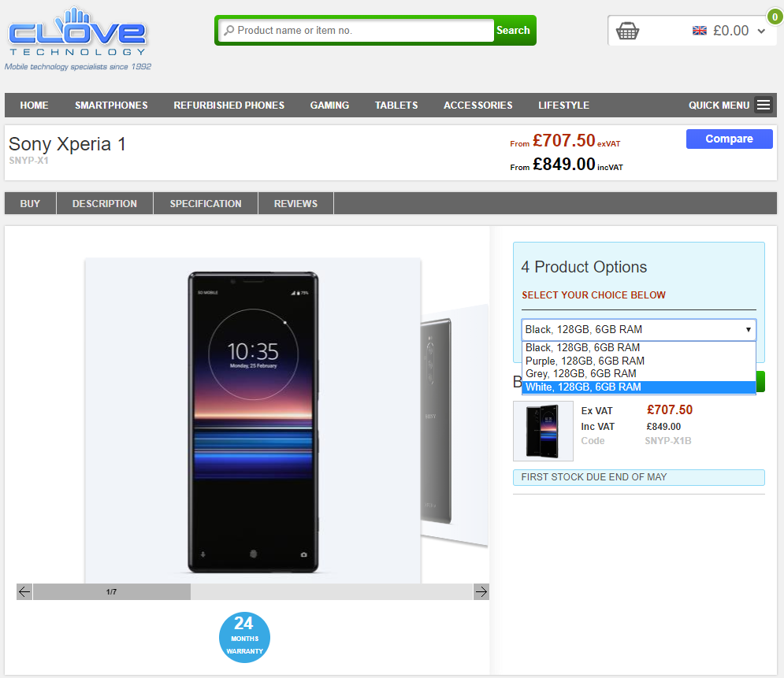Go to previous image with left arrow
Viewport: 784px width, 678px height.
coord(24,591)
